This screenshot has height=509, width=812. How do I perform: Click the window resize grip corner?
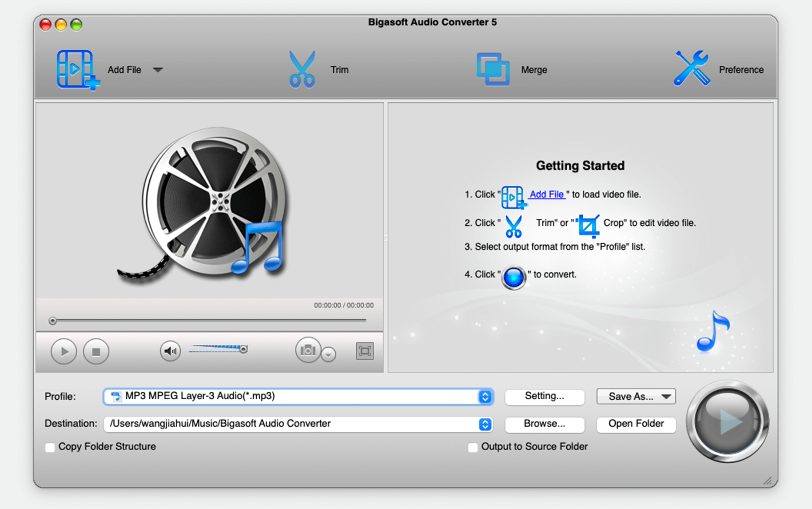[x=767, y=481]
